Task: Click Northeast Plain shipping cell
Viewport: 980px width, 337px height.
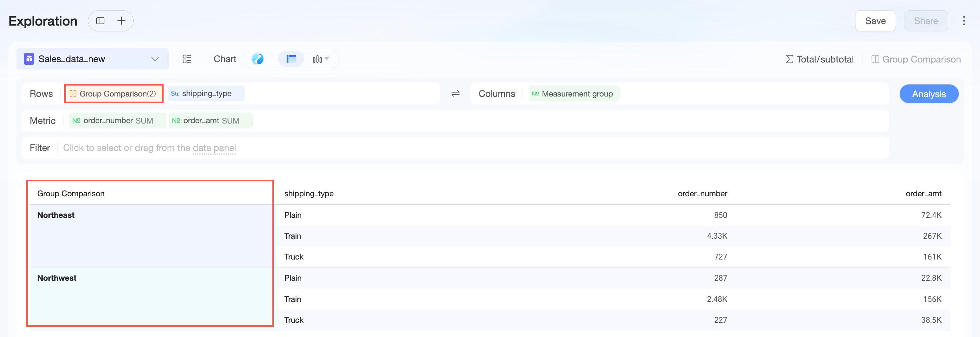Action: click(292, 215)
